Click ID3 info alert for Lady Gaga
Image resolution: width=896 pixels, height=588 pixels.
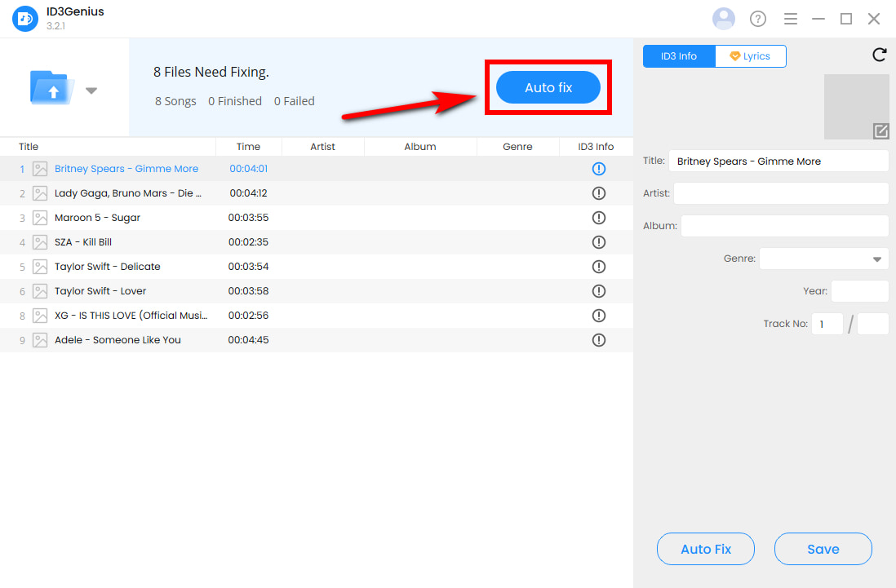598,193
